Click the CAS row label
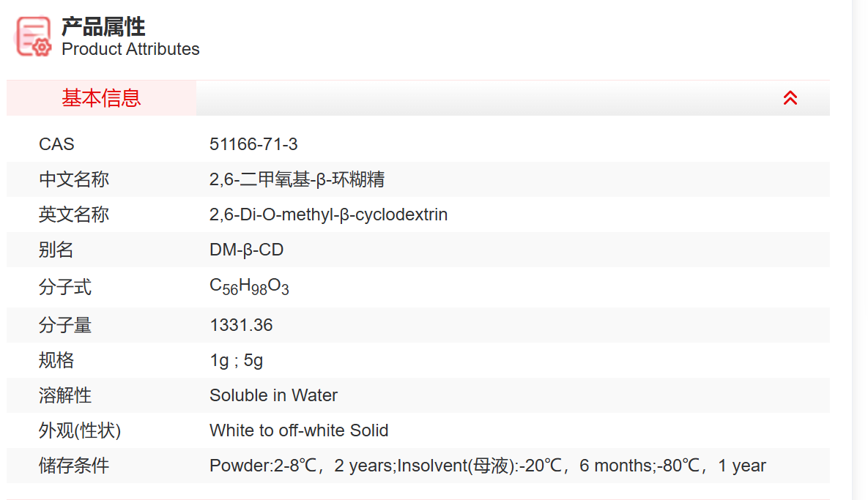868x500 pixels. click(56, 144)
